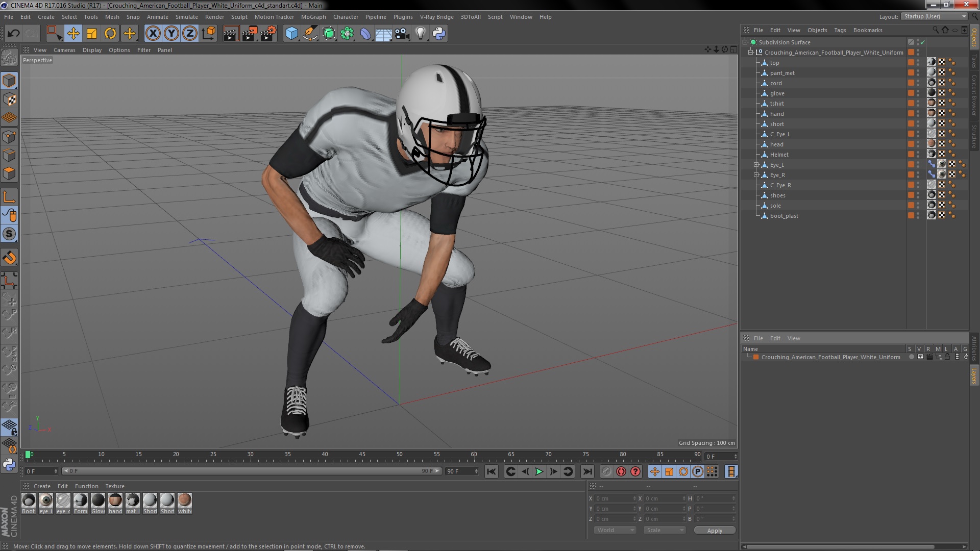Open the Spline pen tool
This screenshot has width=980, height=551.
[310, 34]
